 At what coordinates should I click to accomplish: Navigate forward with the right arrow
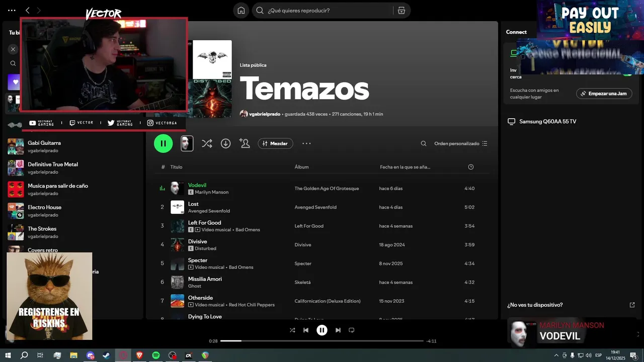[39, 10]
